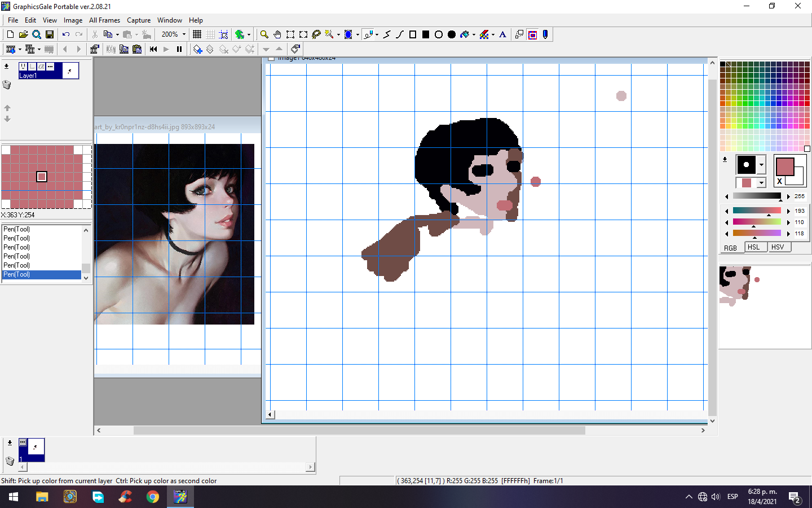The width and height of the screenshot is (812, 508).
Task: Select the RGB color tab
Action: 731,248
